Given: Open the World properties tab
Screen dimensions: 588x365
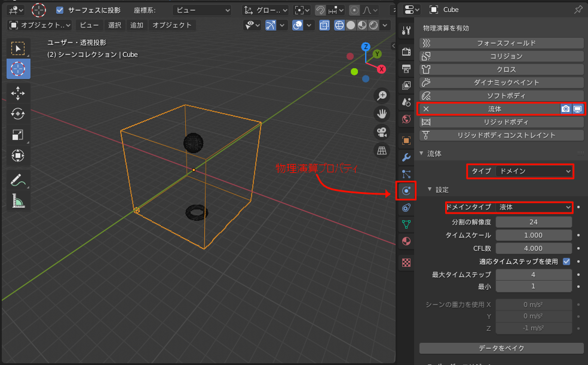Looking at the screenshot, I should (x=406, y=119).
